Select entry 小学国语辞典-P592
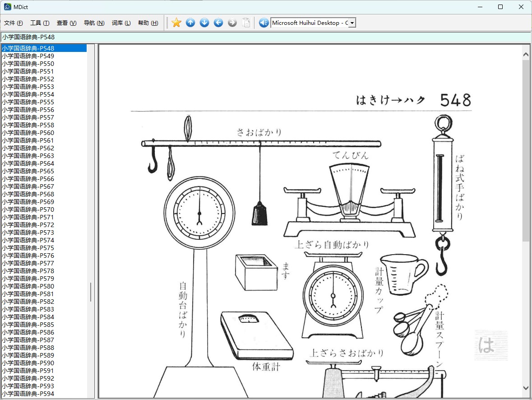Screen dimensions: 532x400 point(44,378)
